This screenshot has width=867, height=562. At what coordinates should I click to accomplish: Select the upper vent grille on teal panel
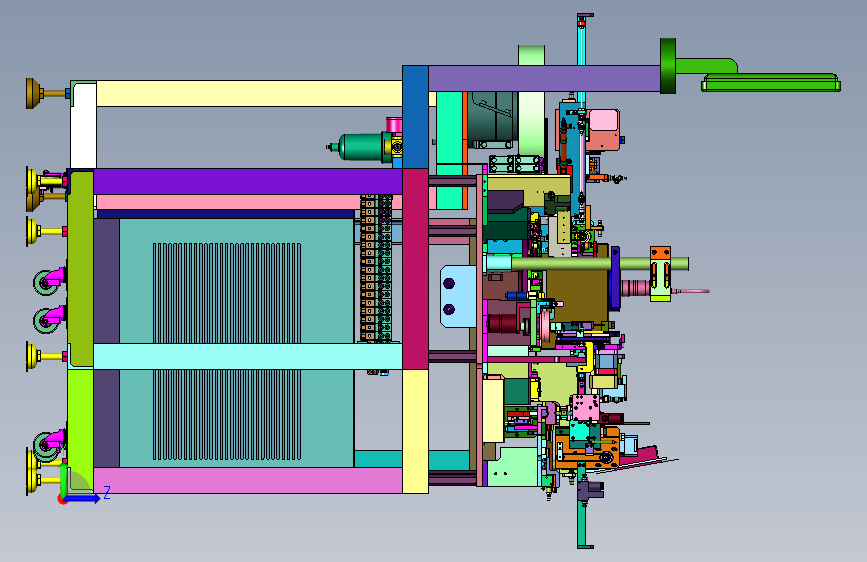[227, 293]
